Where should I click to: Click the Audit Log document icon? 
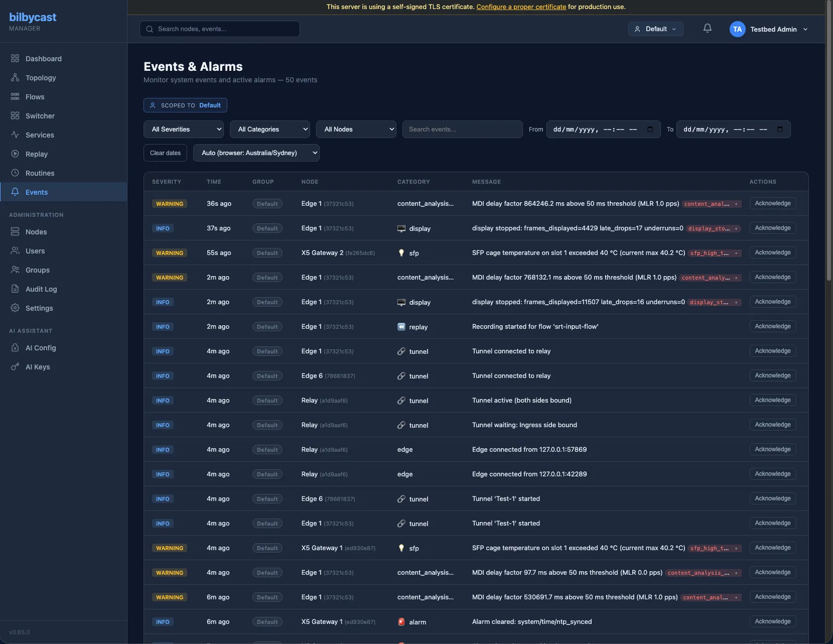coord(15,289)
